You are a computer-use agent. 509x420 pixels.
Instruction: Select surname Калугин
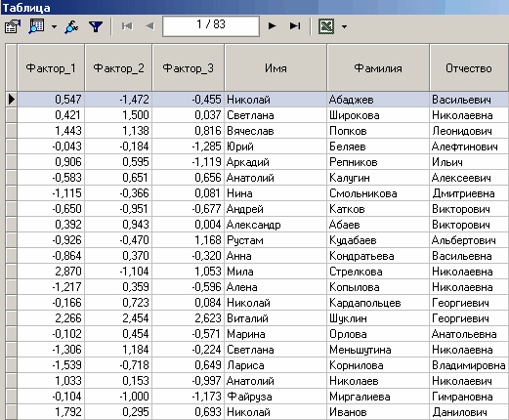click(x=350, y=178)
